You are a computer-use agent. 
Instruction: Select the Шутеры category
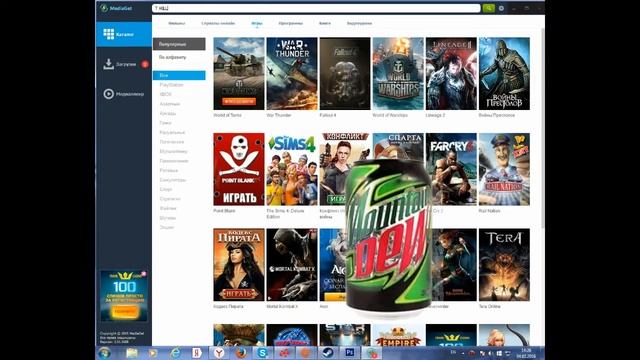[x=167, y=218]
